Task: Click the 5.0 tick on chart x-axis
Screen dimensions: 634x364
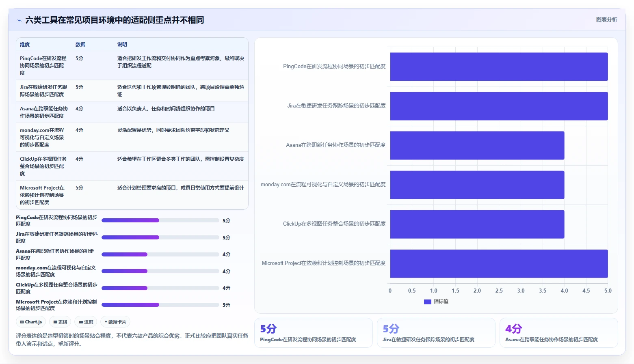Action: (x=608, y=291)
